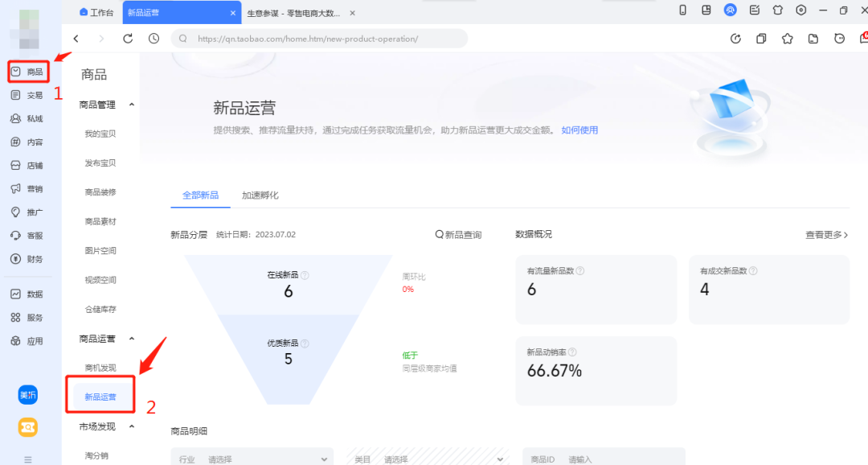Open the settings hexagon icon in title bar

tap(801, 10)
